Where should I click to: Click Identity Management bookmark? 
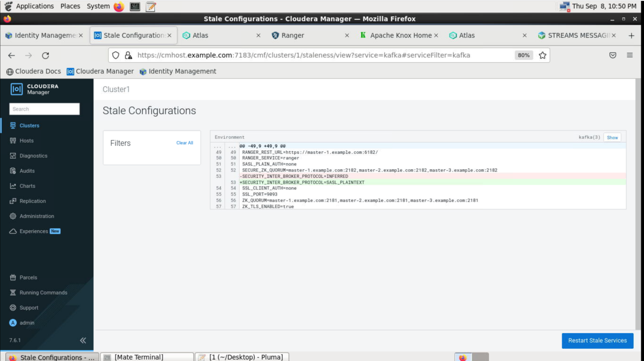coord(178,71)
